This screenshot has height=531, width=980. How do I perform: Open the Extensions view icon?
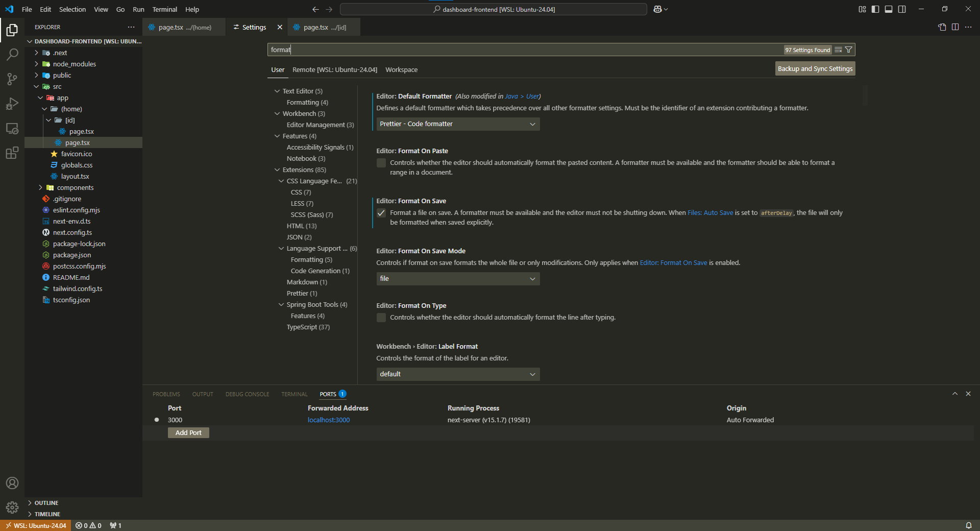pyautogui.click(x=12, y=153)
